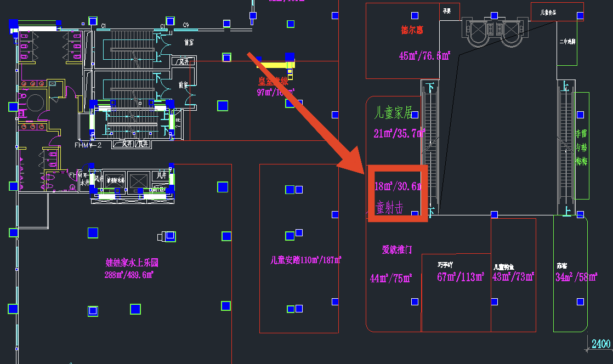The width and height of the screenshot is (613, 364).
Task: Click the 67㎡/113㎡ area text
Action: tap(460, 277)
